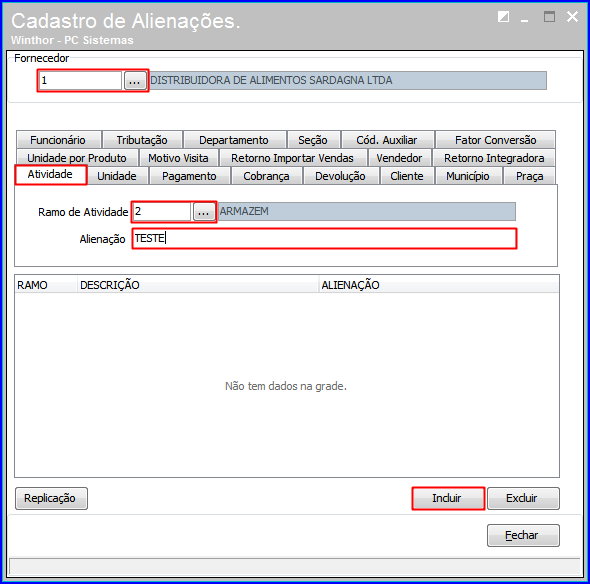The width and height of the screenshot is (590, 584).
Task: Click the supplier name field DISTRIBUIDORA DE ALIMENTOS SARDAGNA
Action: (348, 81)
